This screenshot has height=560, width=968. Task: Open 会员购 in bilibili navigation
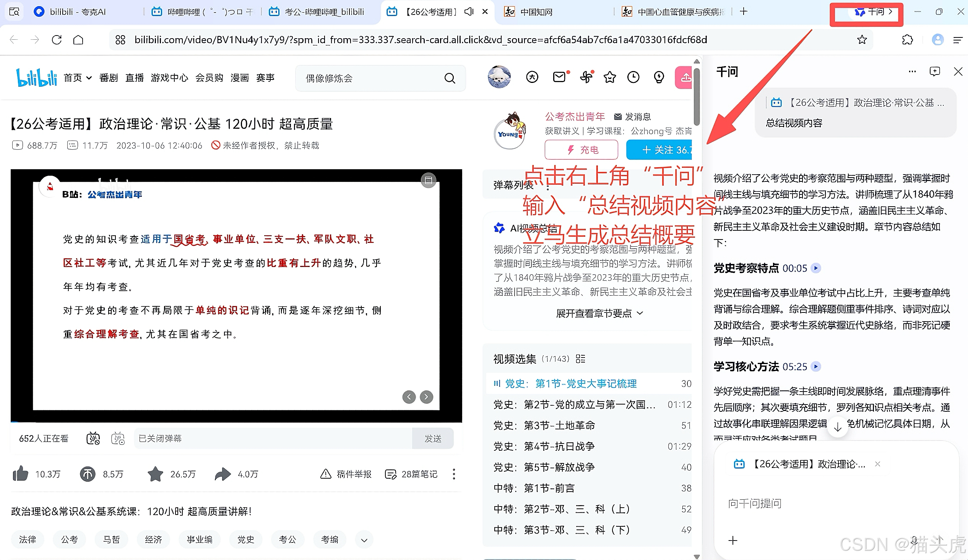210,78
